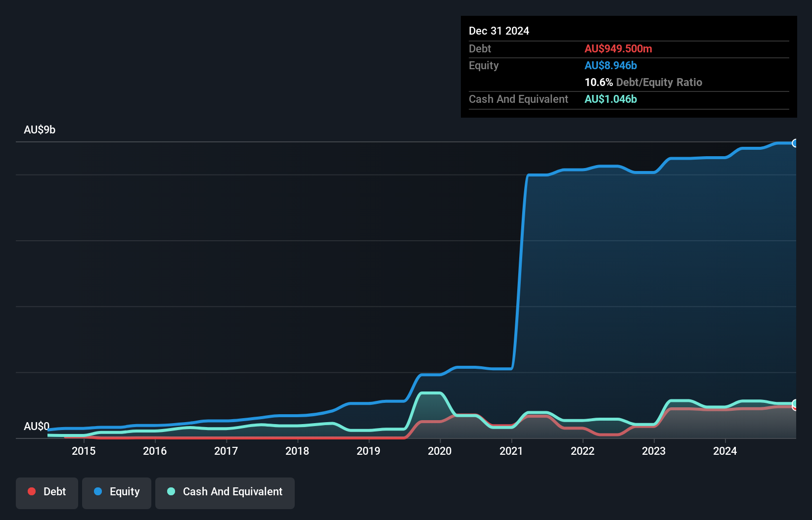Image resolution: width=812 pixels, height=520 pixels.
Task: Click the 2023 x-axis label
Action: tap(654, 451)
